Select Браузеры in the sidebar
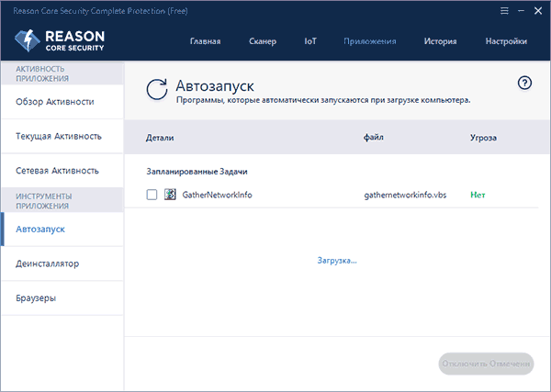 (36, 298)
